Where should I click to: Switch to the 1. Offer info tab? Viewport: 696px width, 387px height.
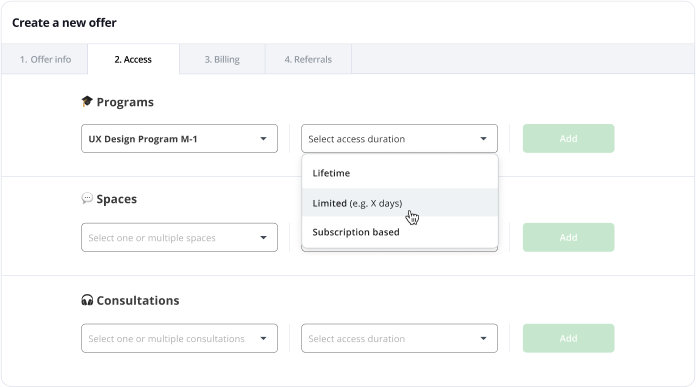(x=45, y=59)
